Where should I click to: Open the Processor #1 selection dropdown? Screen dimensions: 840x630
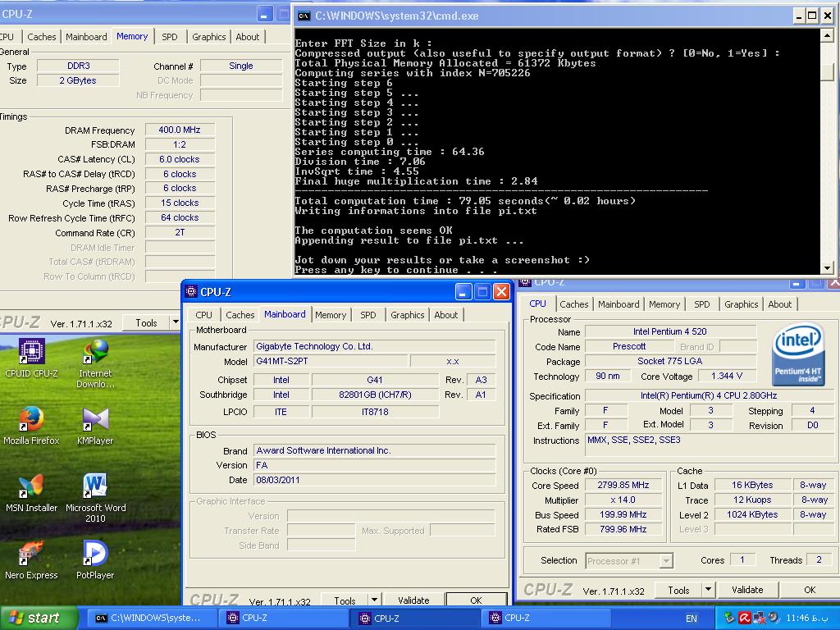[666, 561]
